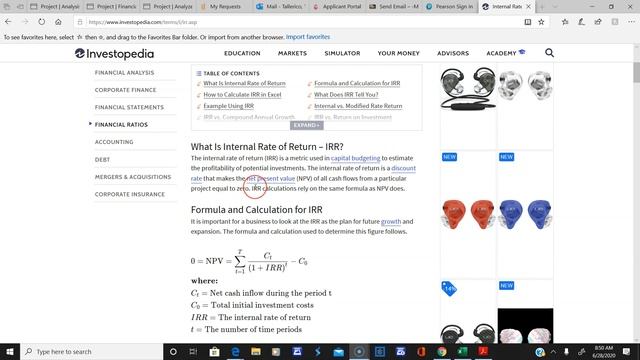Follow the net present value link
Screen dimensions: 640x360
(271, 178)
